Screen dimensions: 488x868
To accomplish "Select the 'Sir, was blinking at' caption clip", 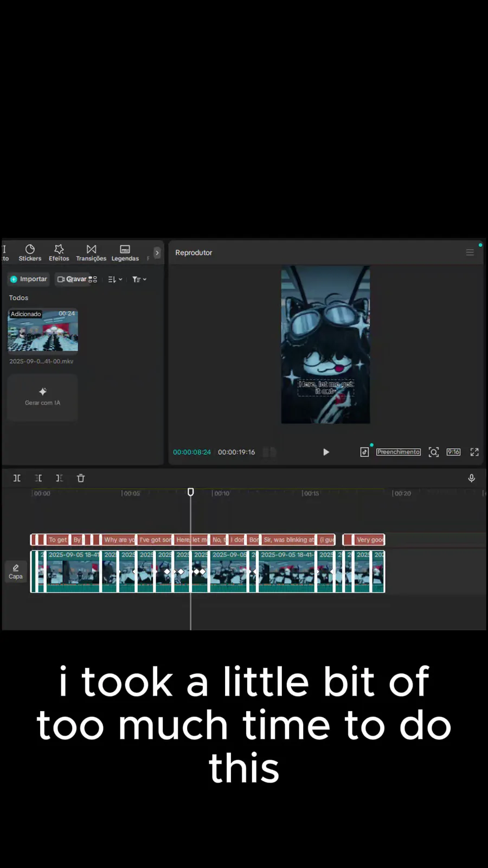I will click(288, 540).
